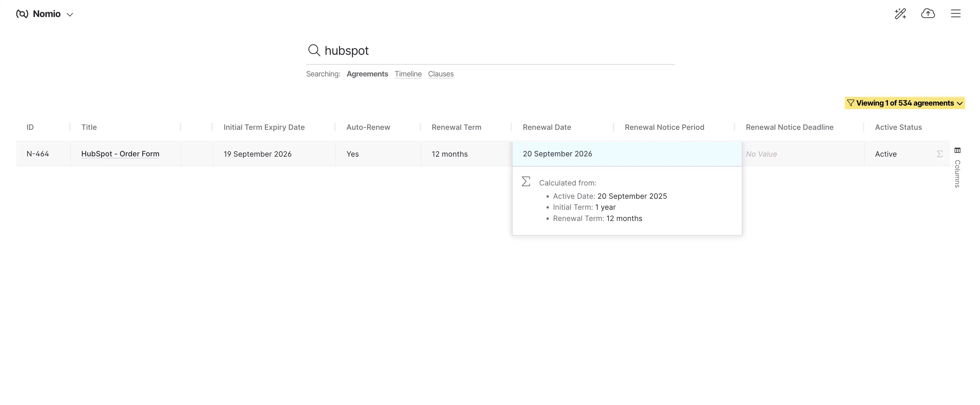Click the search magnifier icon
The height and width of the screenshot is (405, 980).
click(x=314, y=50)
